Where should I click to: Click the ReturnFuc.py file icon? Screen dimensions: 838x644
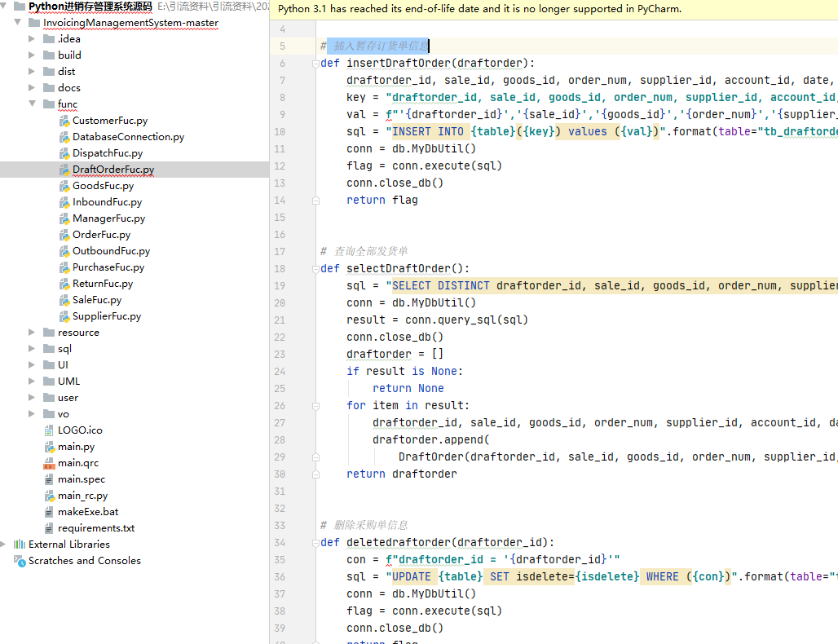(x=64, y=284)
